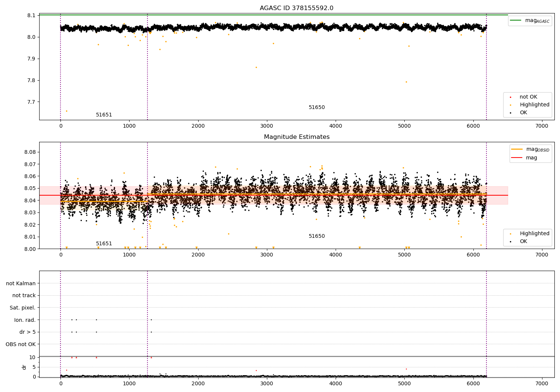Click the 'Sat. pixel.' row label
The height and width of the screenshot is (392, 560).
click(x=23, y=308)
